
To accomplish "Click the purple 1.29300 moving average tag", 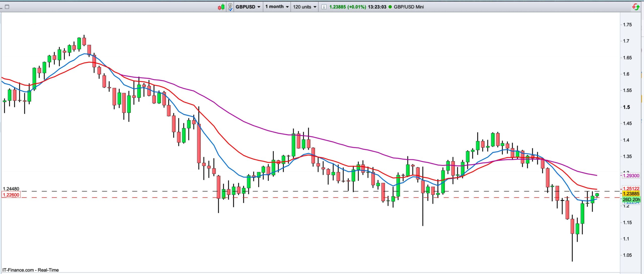I will pos(631,176).
